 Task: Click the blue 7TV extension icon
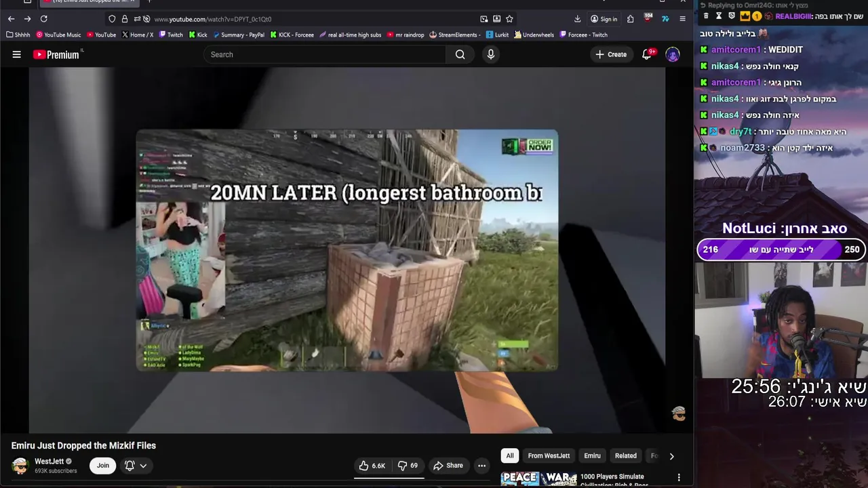(x=665, y=19)
